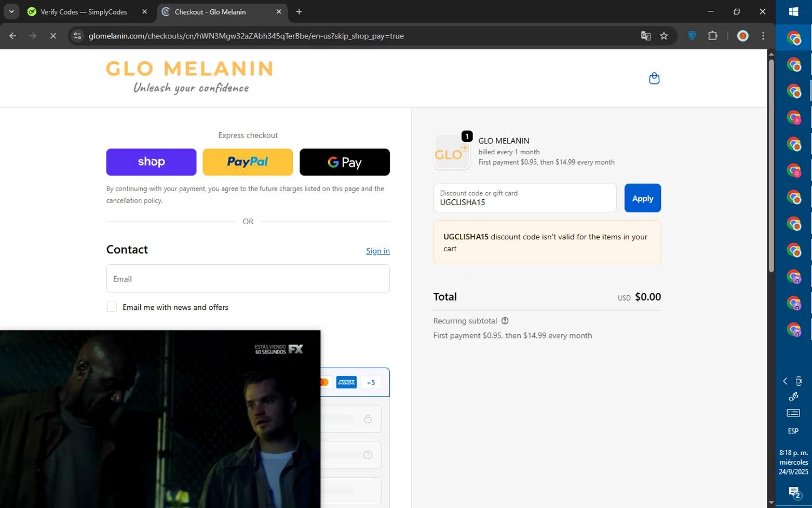Image resolution: width=812 pixels, height=508 pixels.
Task: Click the Glo Melanin logo
Action: (189, 77)
